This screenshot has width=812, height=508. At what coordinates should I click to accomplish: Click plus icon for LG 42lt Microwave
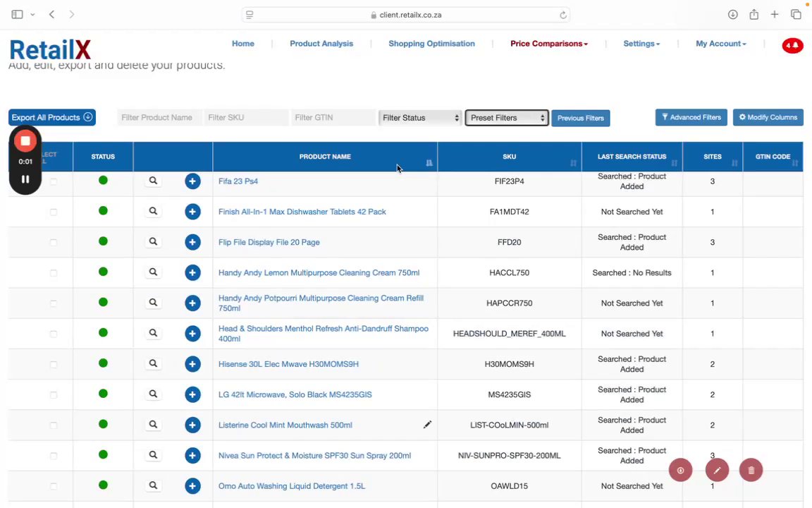(192, 394)
